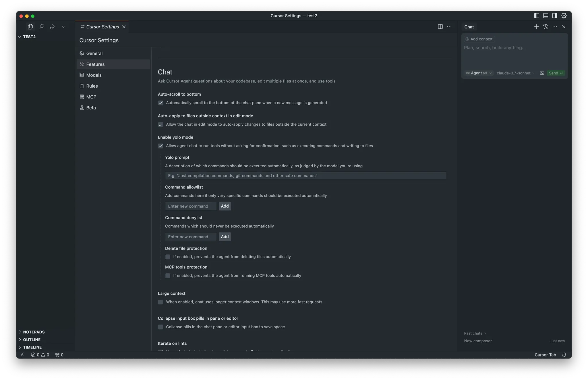Close the Chat panel
This screenshot has width=588, height=380.
pyautogui.click(x=564, y=27)
